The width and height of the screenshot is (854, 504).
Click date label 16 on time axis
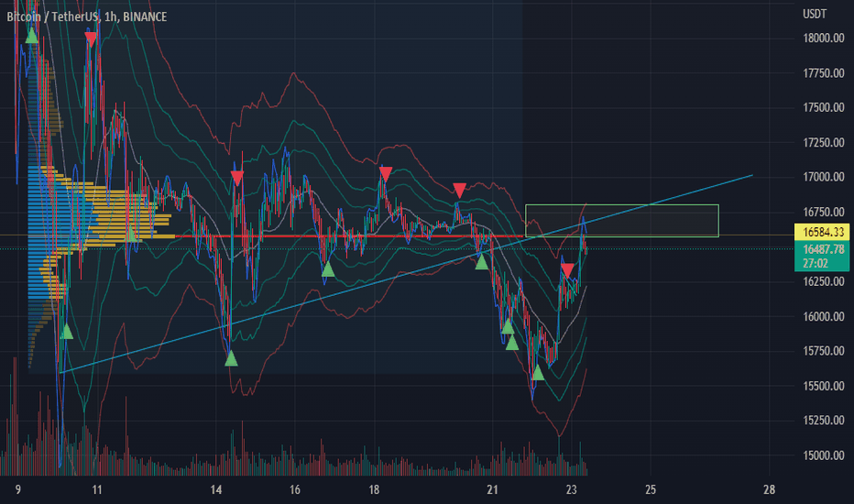click(295, 490)
